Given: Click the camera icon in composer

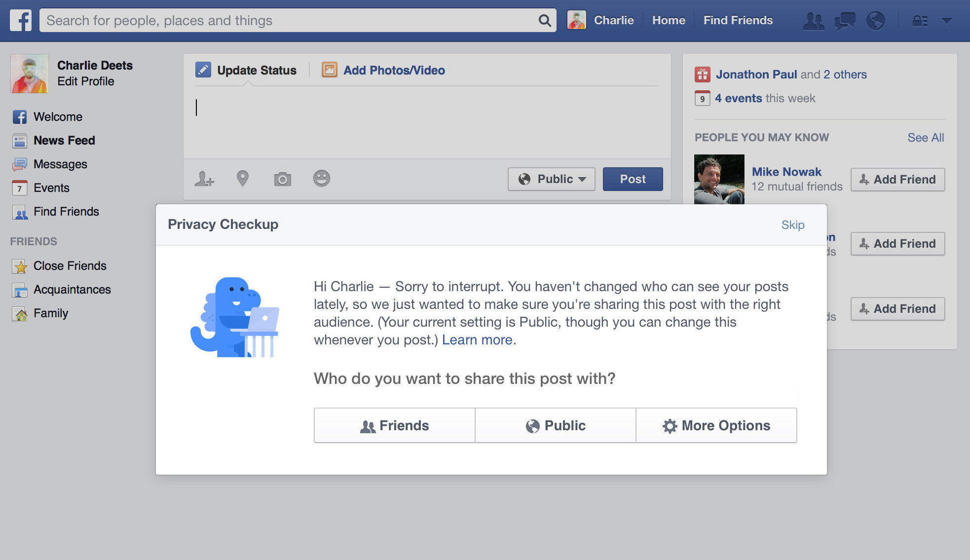Looking at the screenshot, I should pyautogui.click(x=282, y=179).
